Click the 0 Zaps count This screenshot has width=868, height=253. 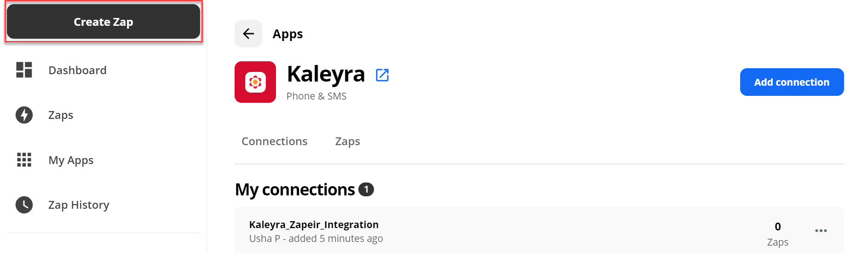(x=778, y=234)
